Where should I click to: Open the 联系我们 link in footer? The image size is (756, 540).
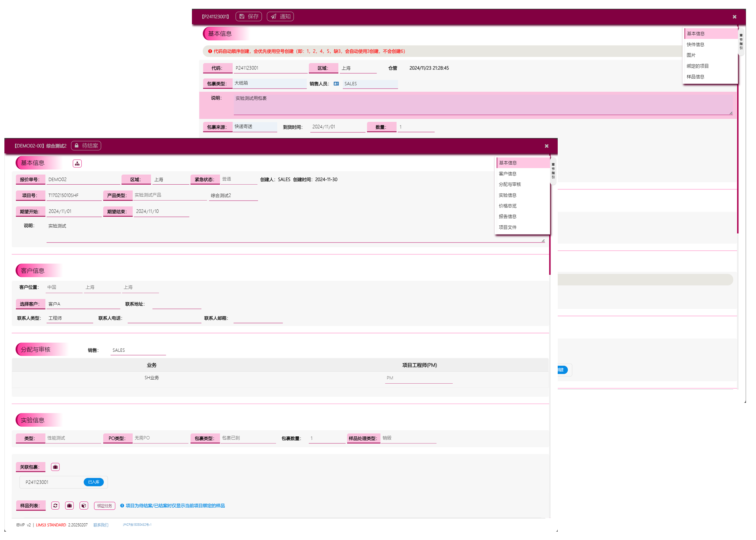[101, 525]
